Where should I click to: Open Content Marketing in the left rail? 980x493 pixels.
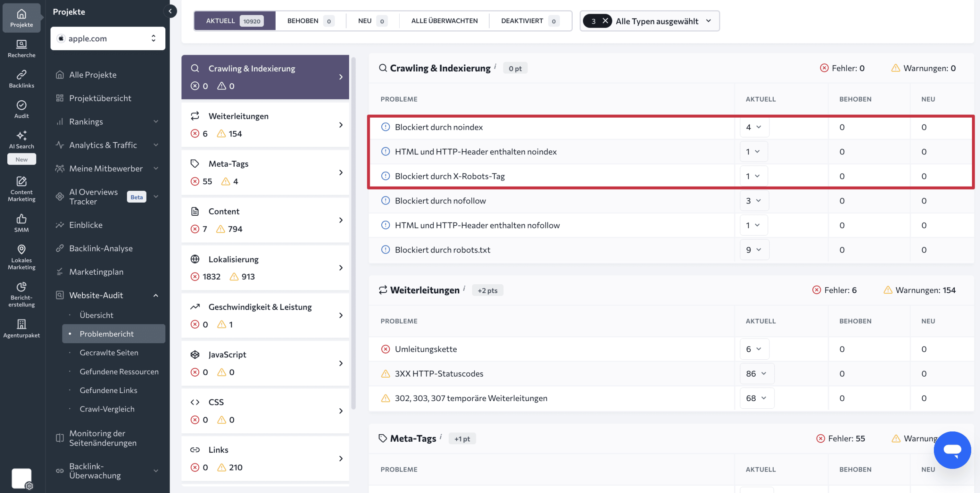[x=21, y=189]
